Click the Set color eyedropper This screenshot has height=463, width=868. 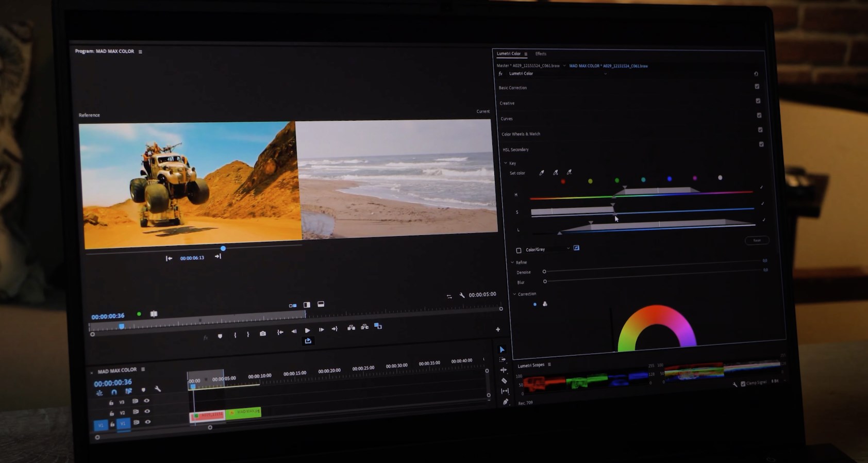coord(542,173)
